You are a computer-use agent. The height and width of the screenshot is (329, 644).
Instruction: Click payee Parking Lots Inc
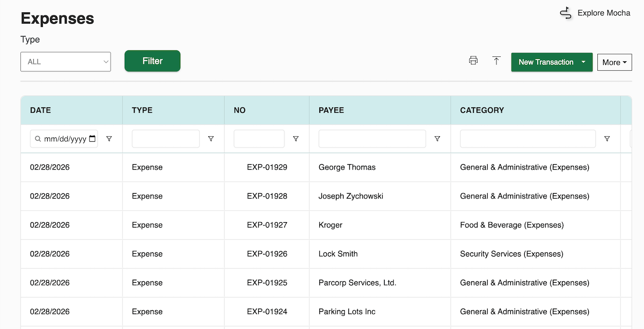pos(347,312)
